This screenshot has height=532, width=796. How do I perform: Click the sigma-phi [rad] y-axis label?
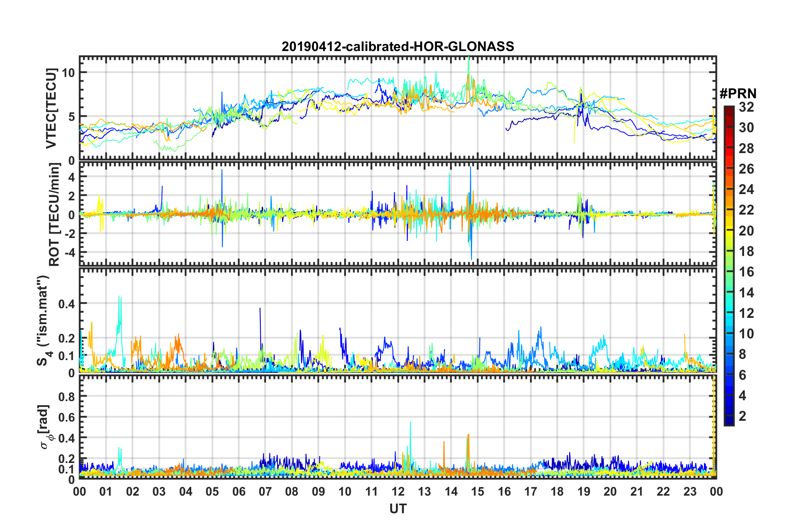pyautogui.click(x=44, y=427)
